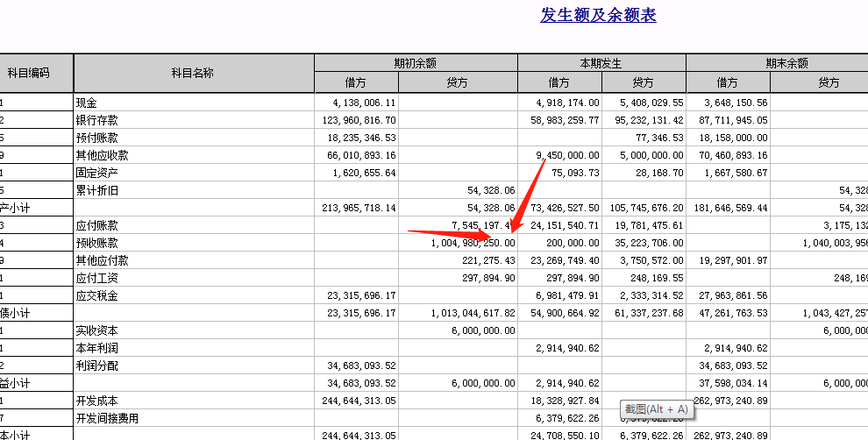Select the 开发成本 account name
Viewport: 868px width, 440px height.
click(96, 401)
